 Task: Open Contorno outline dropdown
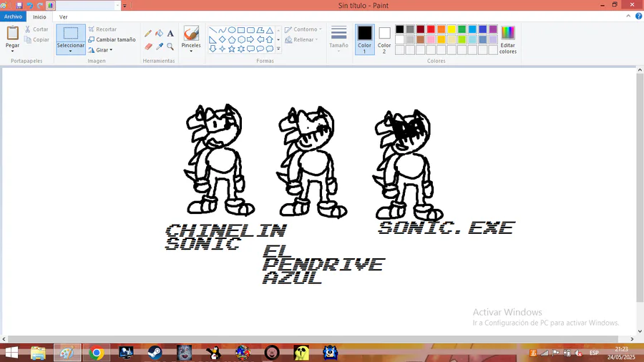pos(303,29)
